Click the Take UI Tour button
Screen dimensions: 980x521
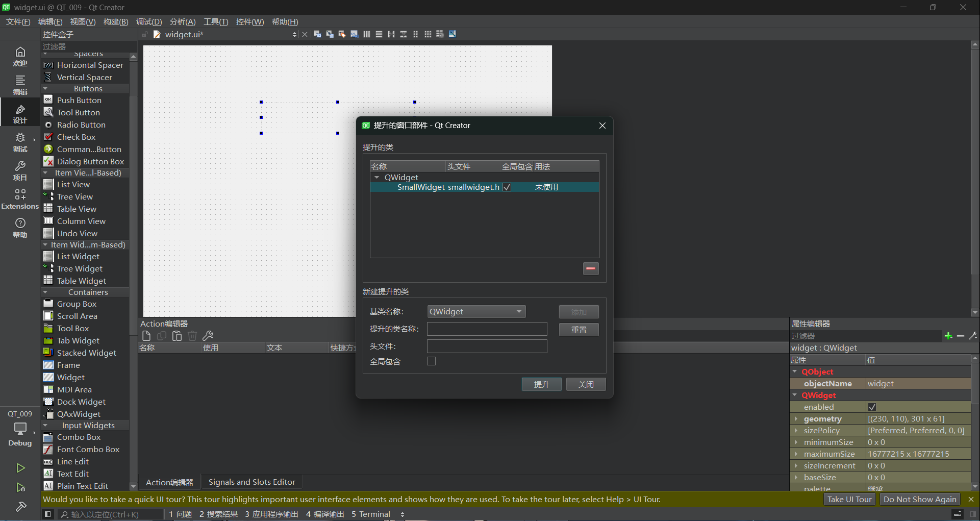[849, 500]
